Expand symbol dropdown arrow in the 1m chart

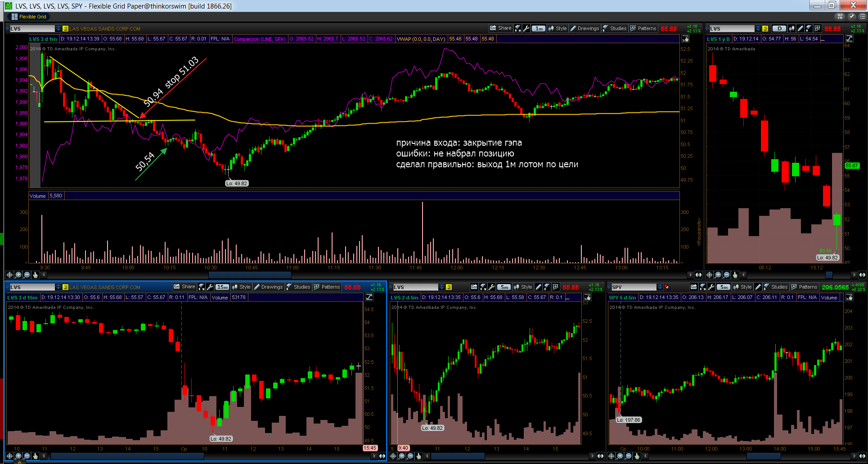pos(58,28)
